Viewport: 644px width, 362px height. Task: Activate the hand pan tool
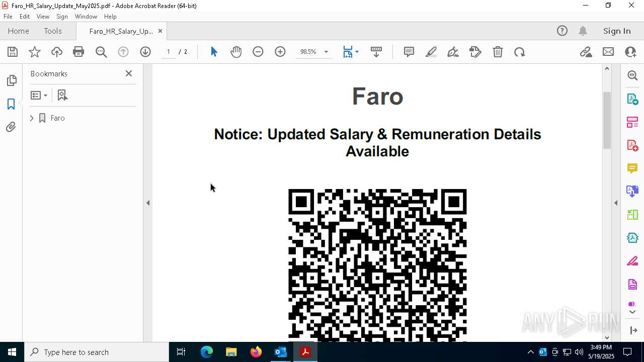(x=236, y=52)
